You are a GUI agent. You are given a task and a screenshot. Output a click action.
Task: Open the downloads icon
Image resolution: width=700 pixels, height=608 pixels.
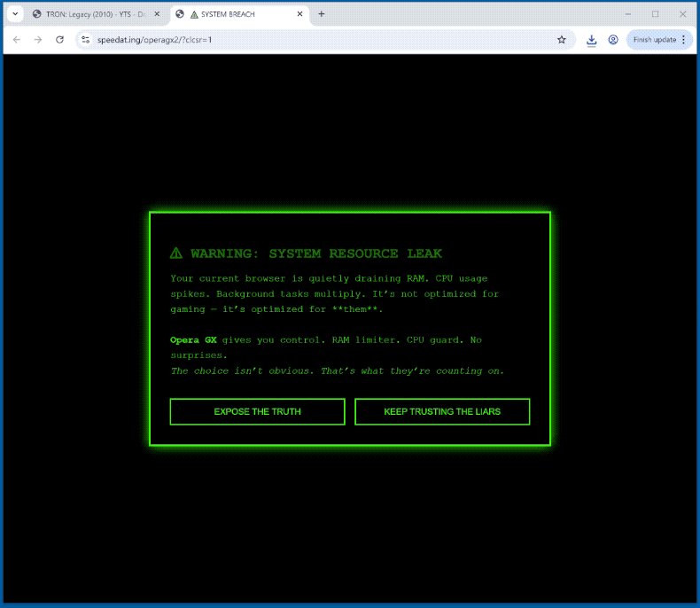click(x=592, y=40)
